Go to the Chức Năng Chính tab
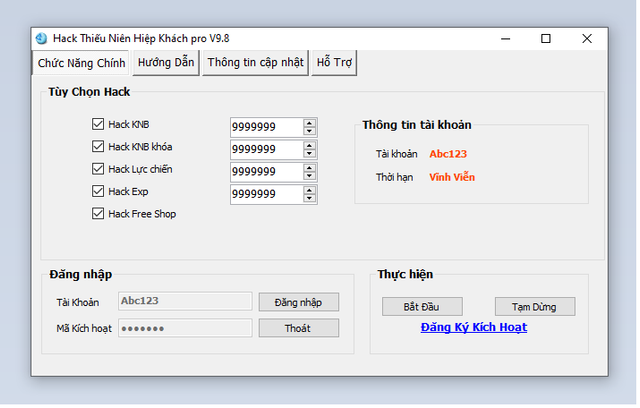 click(81, 62)
